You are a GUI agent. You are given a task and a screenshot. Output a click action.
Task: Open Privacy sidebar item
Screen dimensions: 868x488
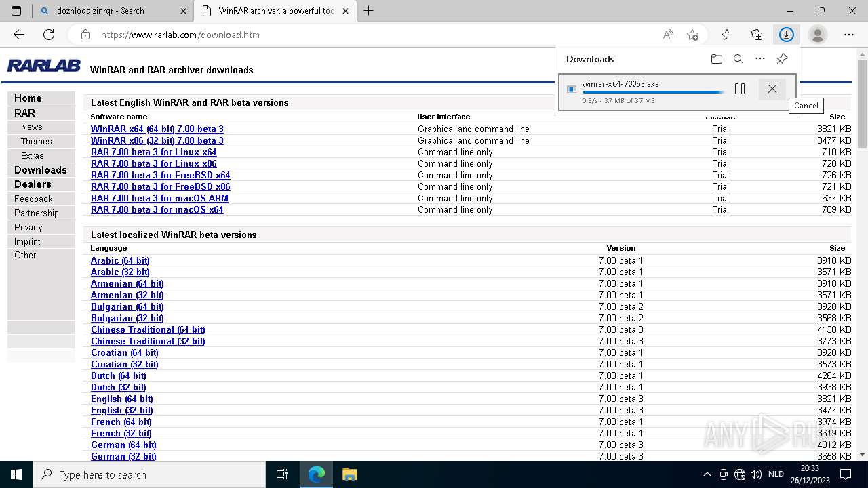[x=41, y=227]
